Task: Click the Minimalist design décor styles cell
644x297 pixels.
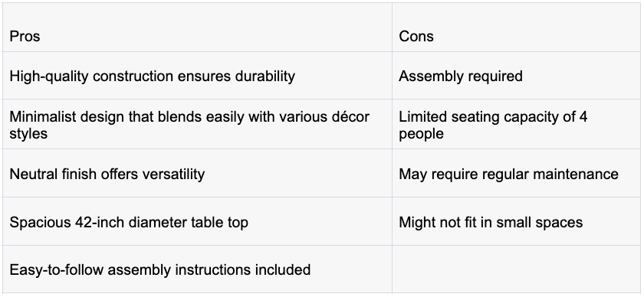Action: tap(197, 124)
